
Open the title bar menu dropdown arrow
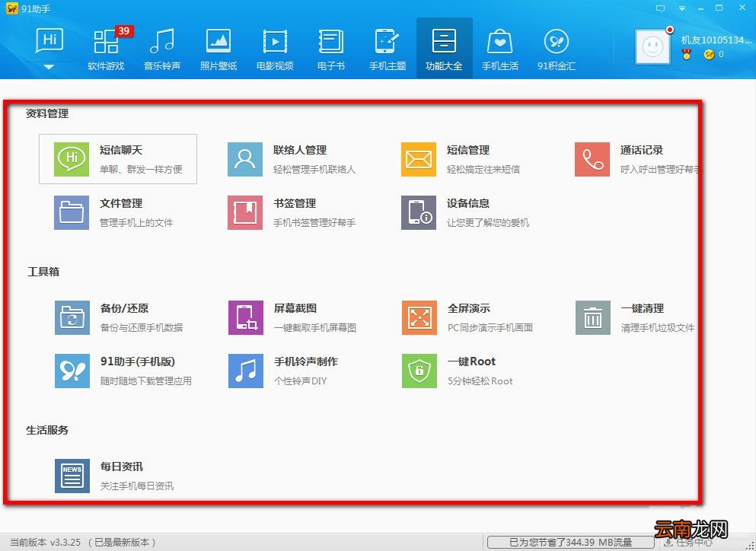(681, 8)
